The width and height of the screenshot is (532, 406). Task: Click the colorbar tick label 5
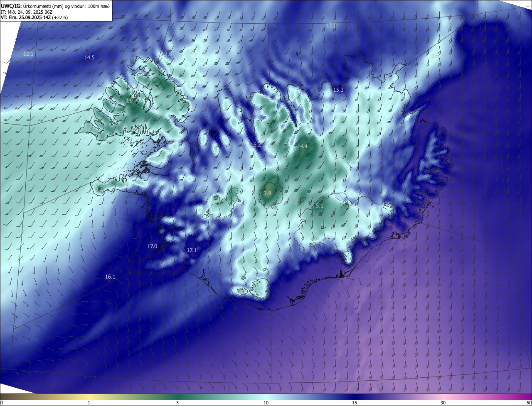coord(177,403)
